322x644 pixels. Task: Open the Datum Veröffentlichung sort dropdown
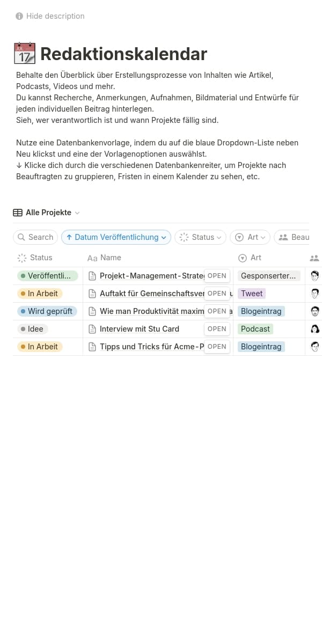point(116,237)
